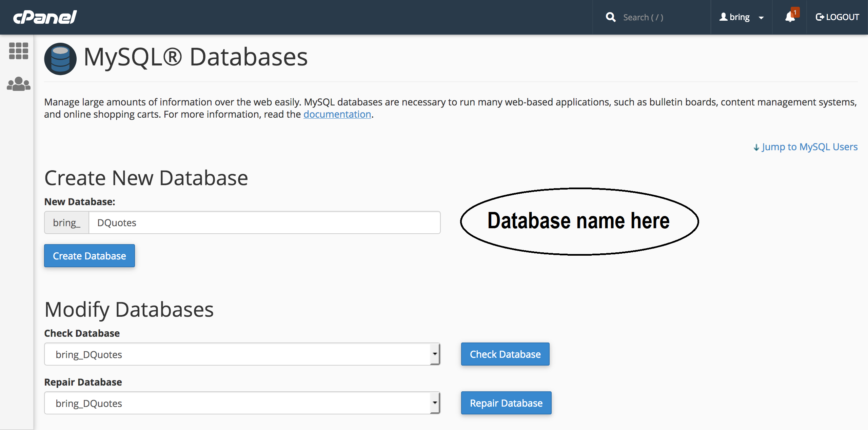Expand the bring user dropdown arrow
The width and height of the screenshot is (868, 430).
point(761,18)
